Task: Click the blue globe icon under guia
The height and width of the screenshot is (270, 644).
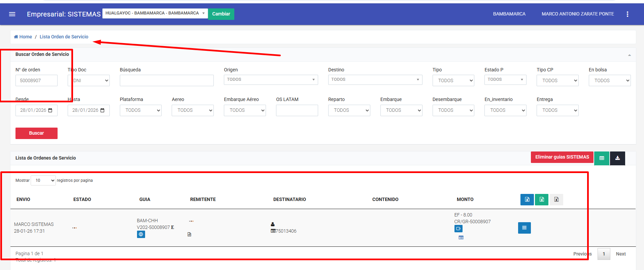Action: tap(141, 234)
